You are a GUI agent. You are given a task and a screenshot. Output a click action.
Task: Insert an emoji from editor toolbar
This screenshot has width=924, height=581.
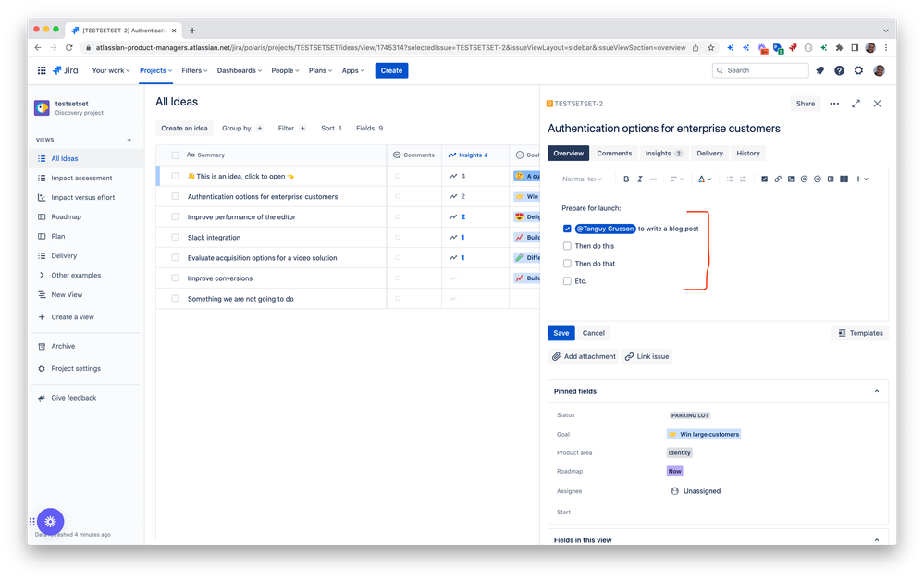click(x=818, y=179)
